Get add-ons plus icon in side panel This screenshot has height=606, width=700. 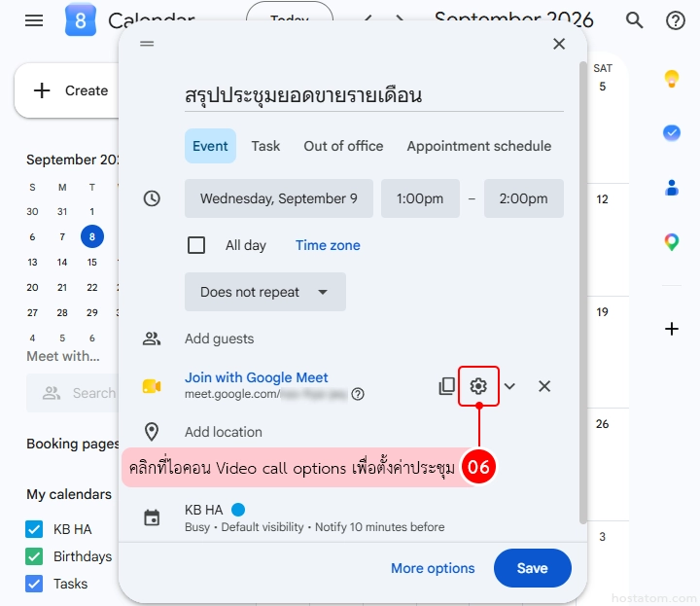click(x=672, y=329)
